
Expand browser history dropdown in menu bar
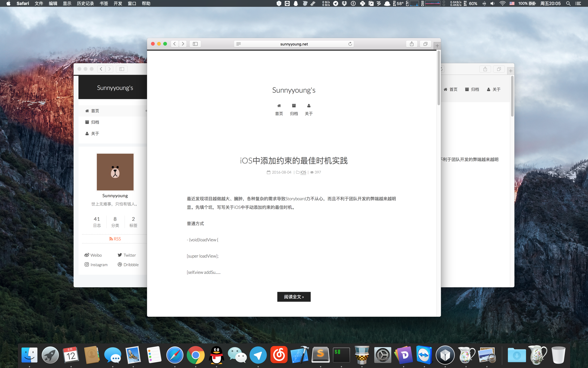[85, 3]
